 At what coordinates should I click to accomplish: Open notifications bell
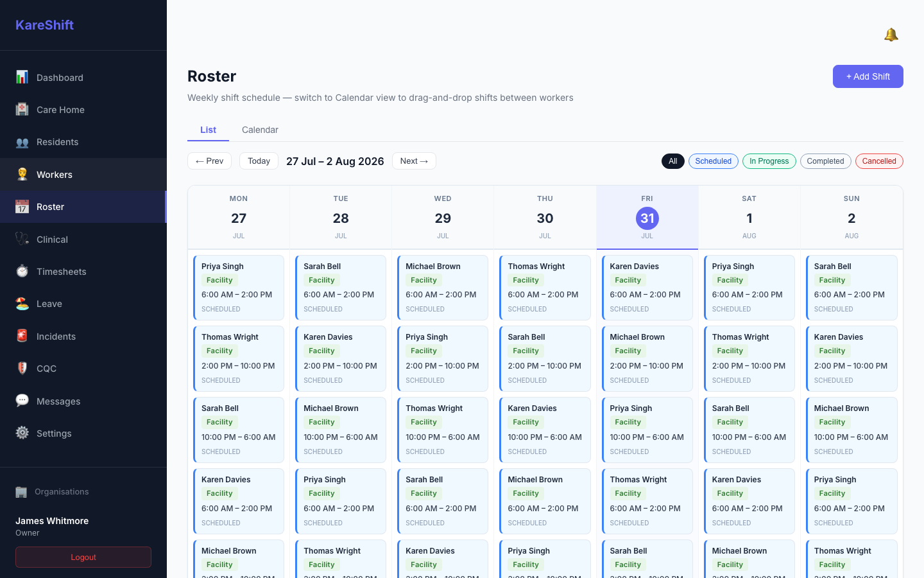click(891, 35)
